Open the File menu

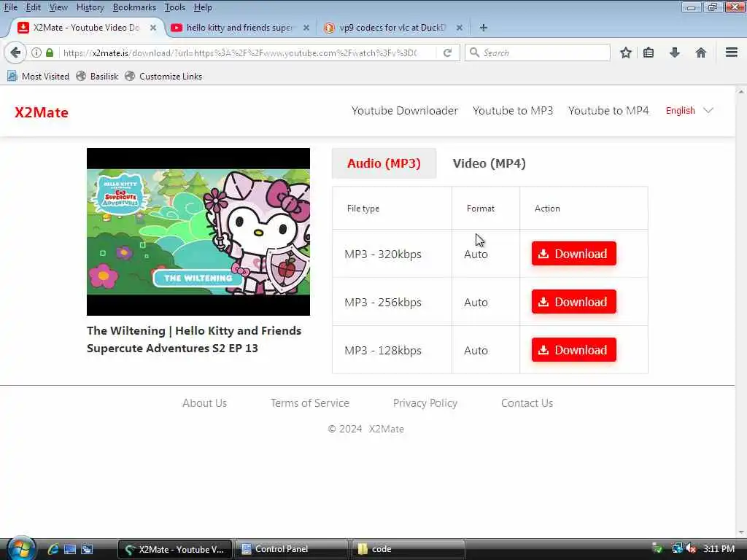pos(10,7)
